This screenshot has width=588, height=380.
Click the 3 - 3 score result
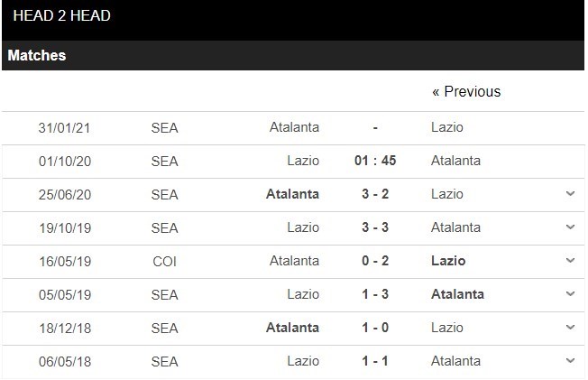click(375, 227)
